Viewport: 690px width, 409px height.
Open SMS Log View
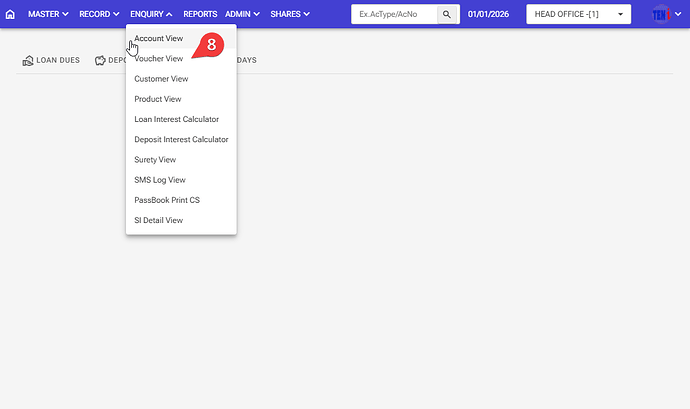coord(160,180)
